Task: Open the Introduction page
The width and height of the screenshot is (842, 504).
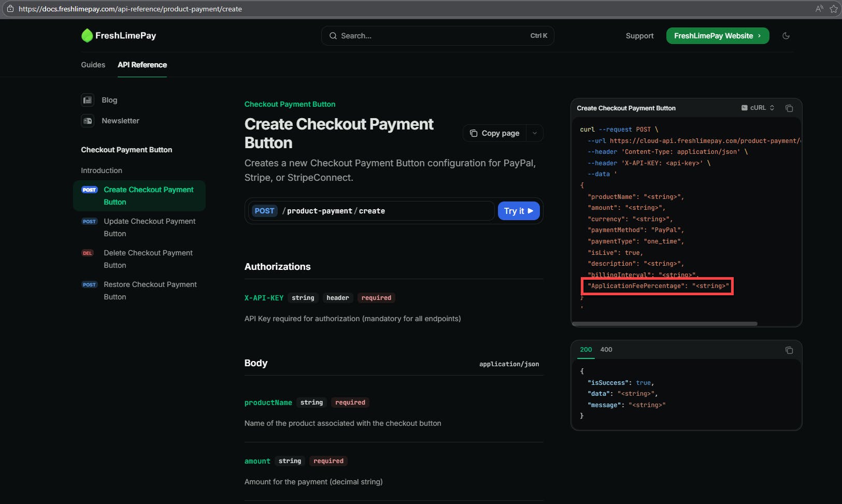Action: pos(102,170)
